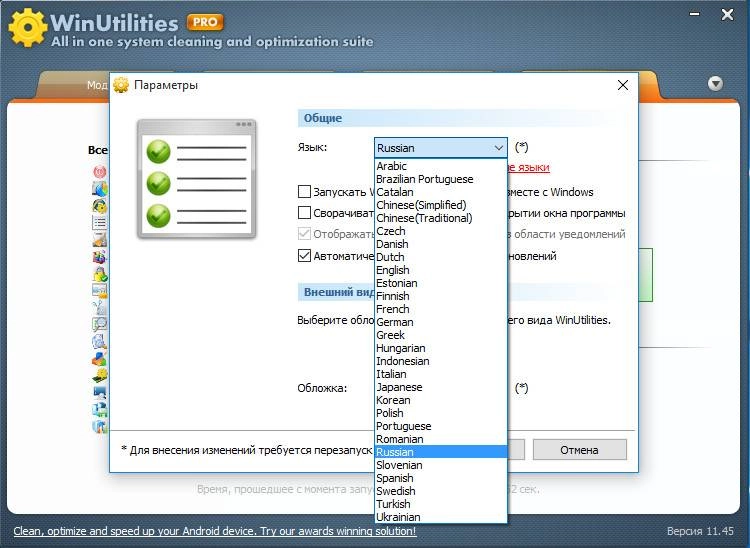Open the red языки link under language box
This screenshot has width=750, height=548.
pos(528,167)
